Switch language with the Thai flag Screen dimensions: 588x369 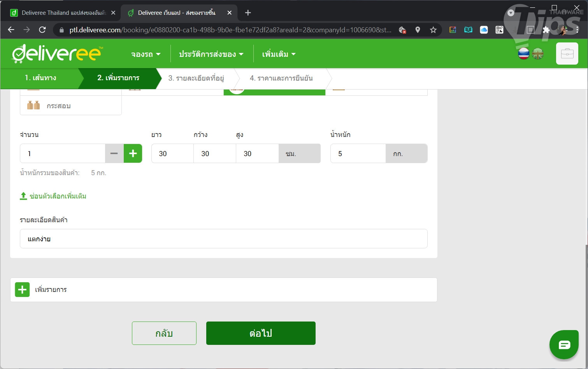524,54
